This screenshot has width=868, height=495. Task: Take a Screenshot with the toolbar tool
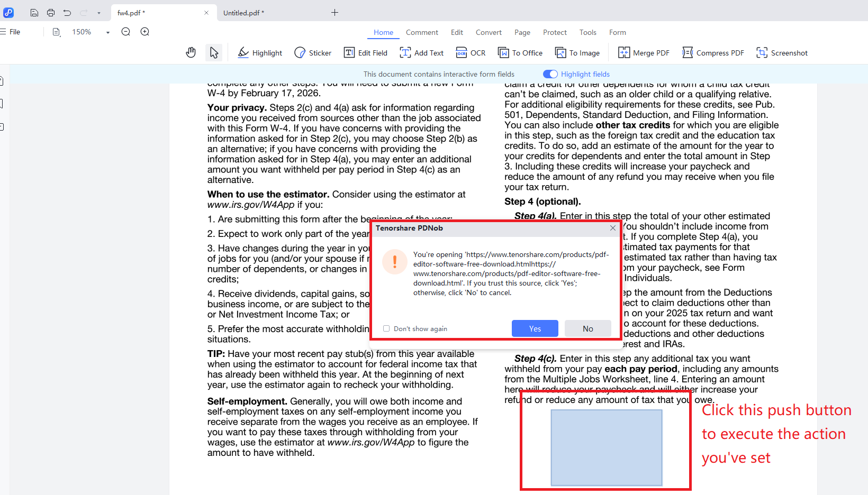tap(782, 53)
